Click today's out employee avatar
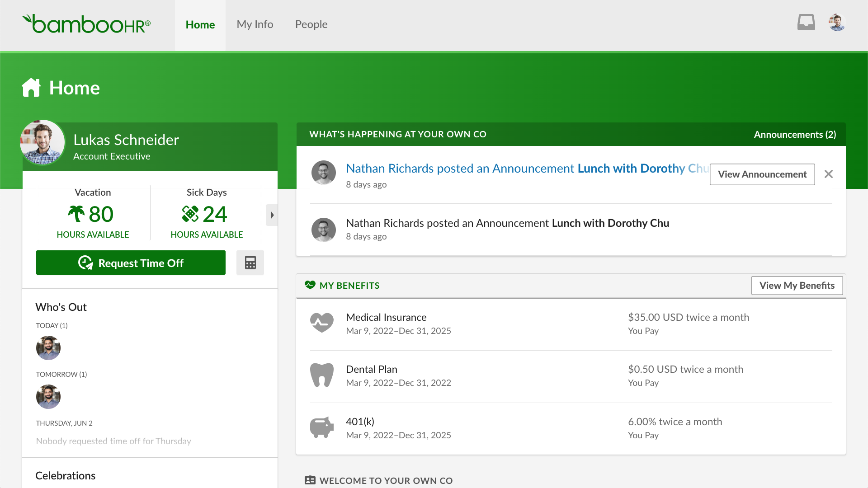 pyautogui.click(x=48, y=348)
